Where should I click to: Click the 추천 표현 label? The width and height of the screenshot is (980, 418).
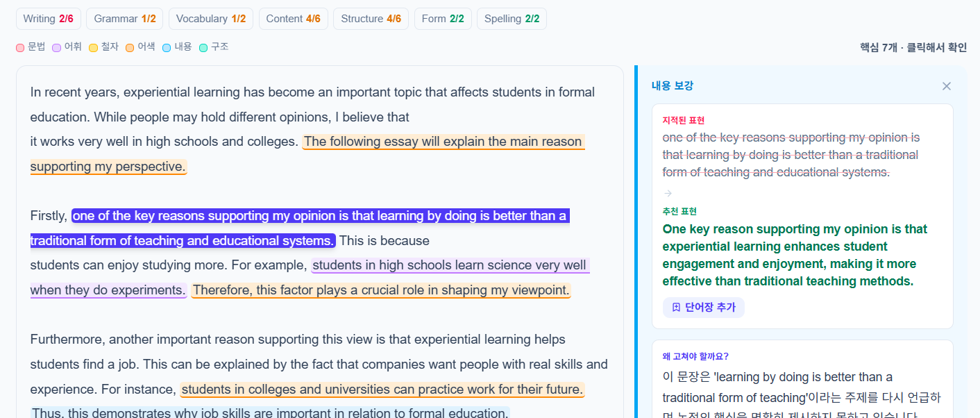pyautogui.click(x=679, y=211)
